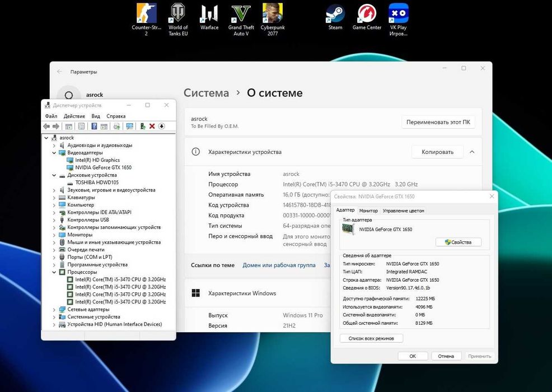Screen dimensions: 552x392
Task: Launch the Game Center shortcut
Action: (x=367, y=17)
